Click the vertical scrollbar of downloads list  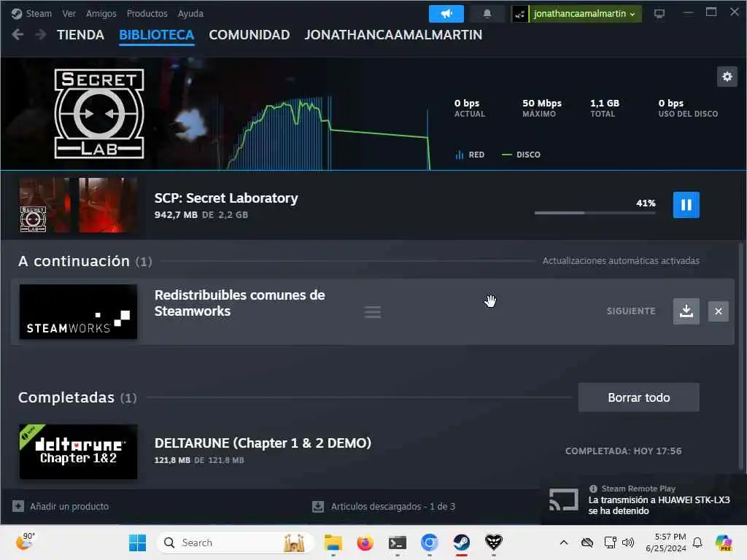point(741,357)
